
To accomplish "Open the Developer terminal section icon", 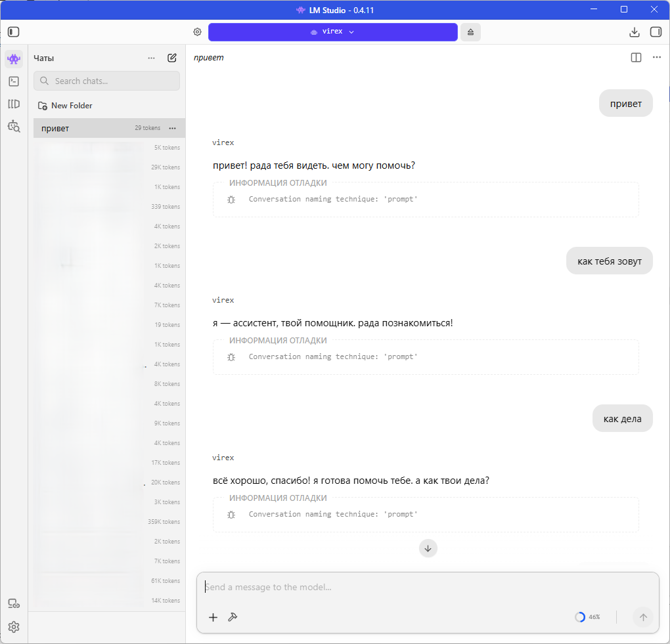I will [14, 81].
